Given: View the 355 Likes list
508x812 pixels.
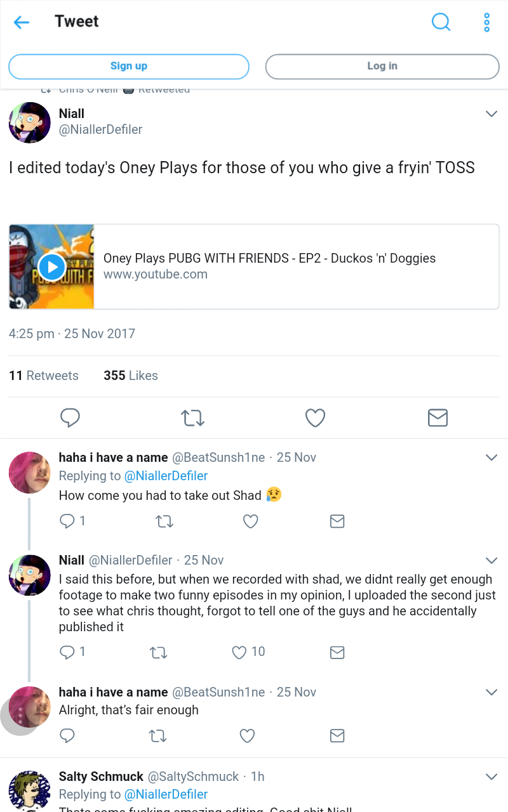Looking at the screenshot, I should 131,376.
